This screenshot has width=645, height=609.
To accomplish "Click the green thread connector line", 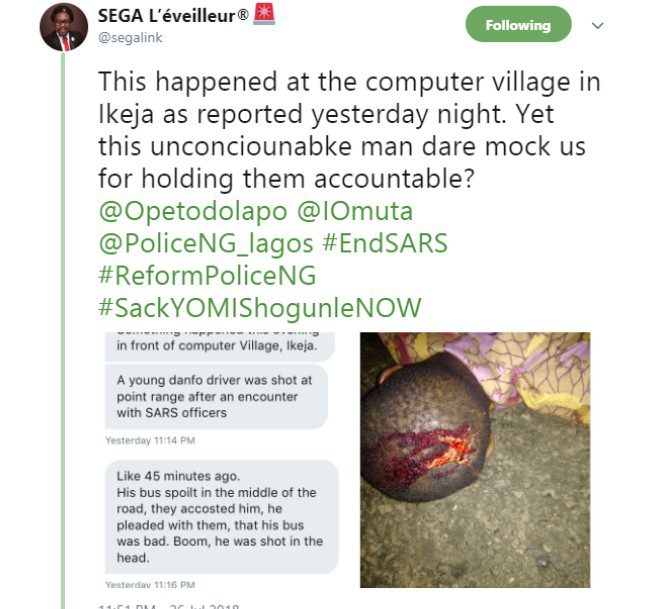I will pos(63,330).
